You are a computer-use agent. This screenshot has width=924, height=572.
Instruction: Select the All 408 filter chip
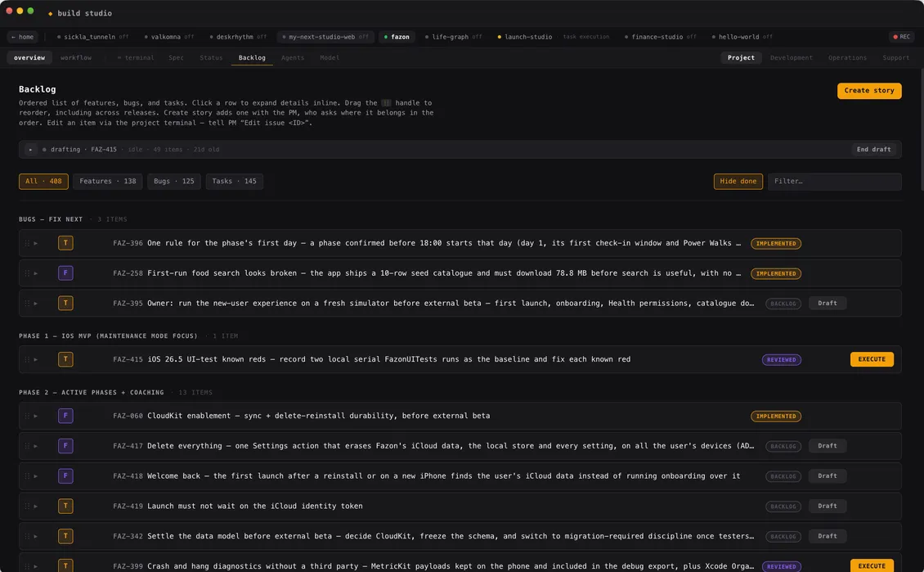[43, 181]
